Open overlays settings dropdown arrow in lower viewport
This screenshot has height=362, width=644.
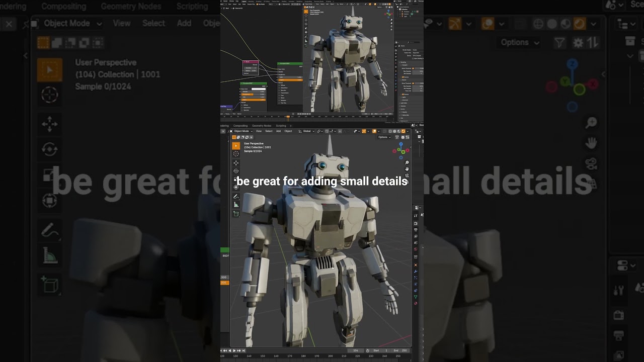coord(378,131)
